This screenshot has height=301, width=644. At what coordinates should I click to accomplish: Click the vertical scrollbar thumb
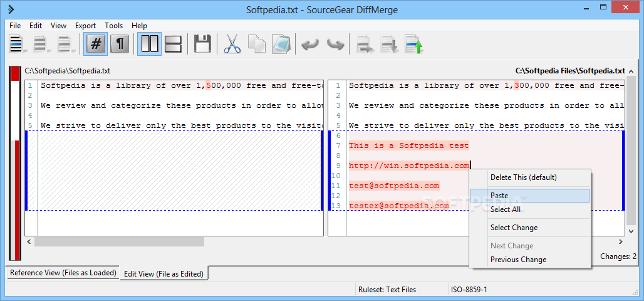[x=631, y=150]
